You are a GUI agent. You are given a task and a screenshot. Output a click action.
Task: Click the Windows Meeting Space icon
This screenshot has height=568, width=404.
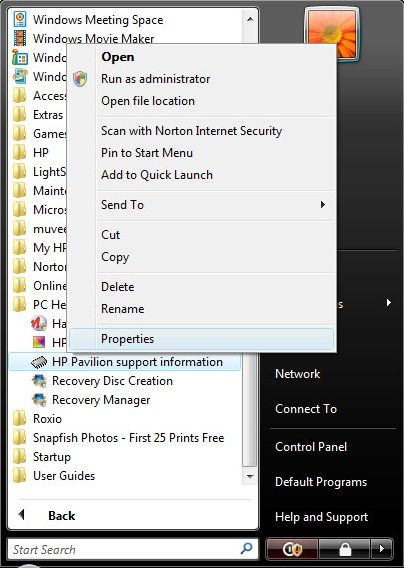[x=20, y=19]
